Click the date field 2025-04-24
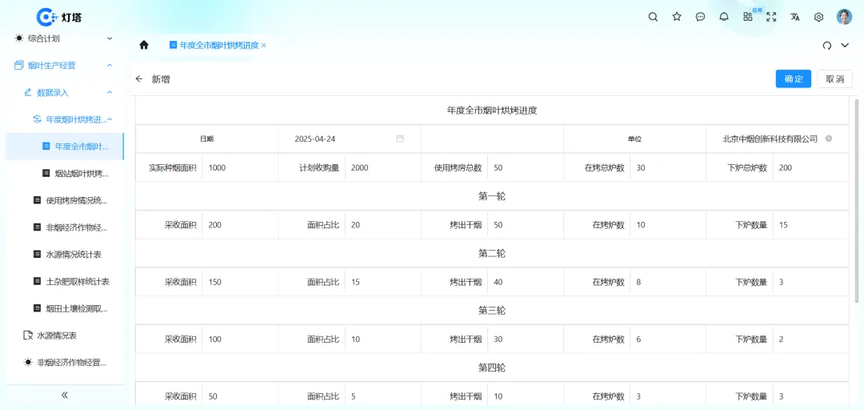864x410 pixels. pyautogui.click(x=349, y=139)
